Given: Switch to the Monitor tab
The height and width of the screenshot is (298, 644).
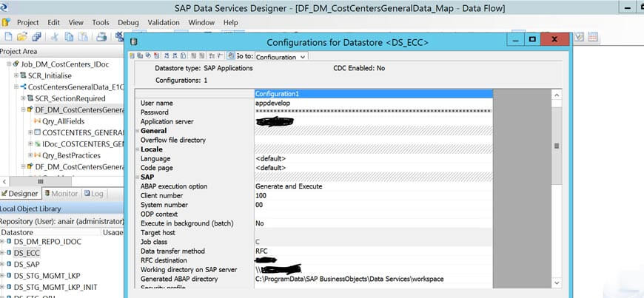Looking at the screenshot, I should [x=61, y=193].
